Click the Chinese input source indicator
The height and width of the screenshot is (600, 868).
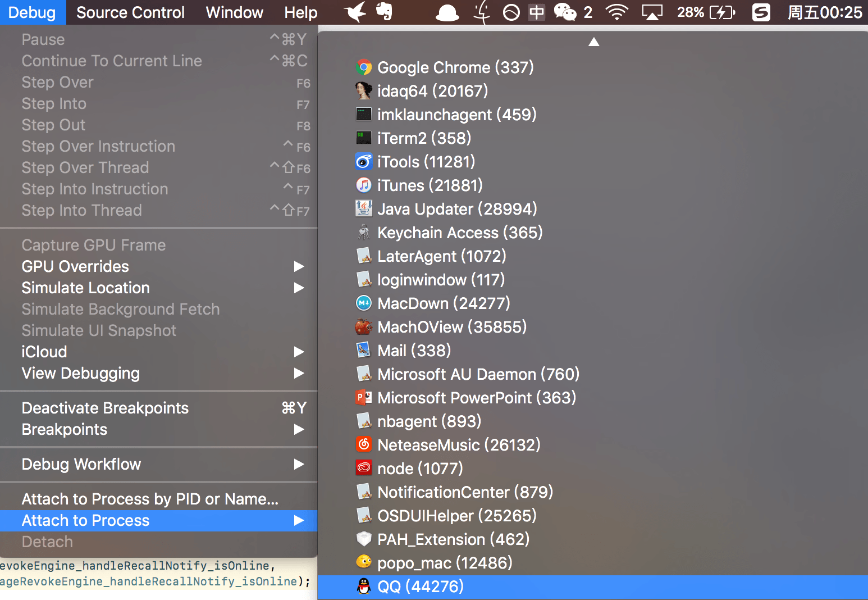(x=537, y=12)
